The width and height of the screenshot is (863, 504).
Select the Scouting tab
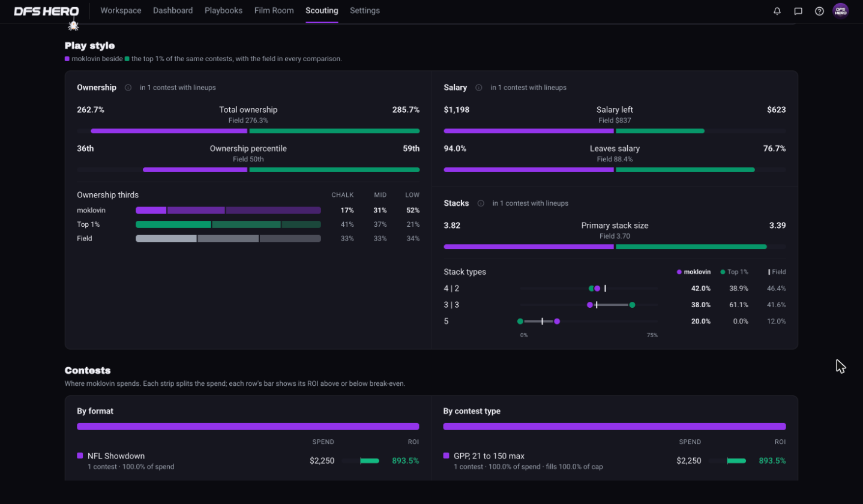(322, 11)
